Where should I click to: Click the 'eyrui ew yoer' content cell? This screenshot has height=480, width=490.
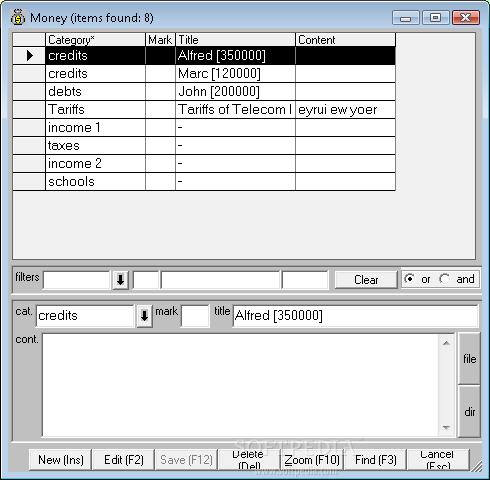[x=345, y=109]
